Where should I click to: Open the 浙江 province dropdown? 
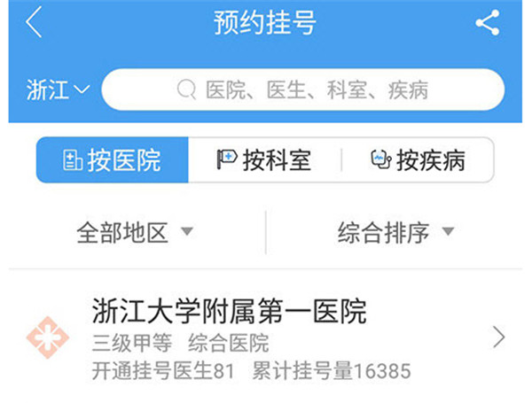[58, 89]
